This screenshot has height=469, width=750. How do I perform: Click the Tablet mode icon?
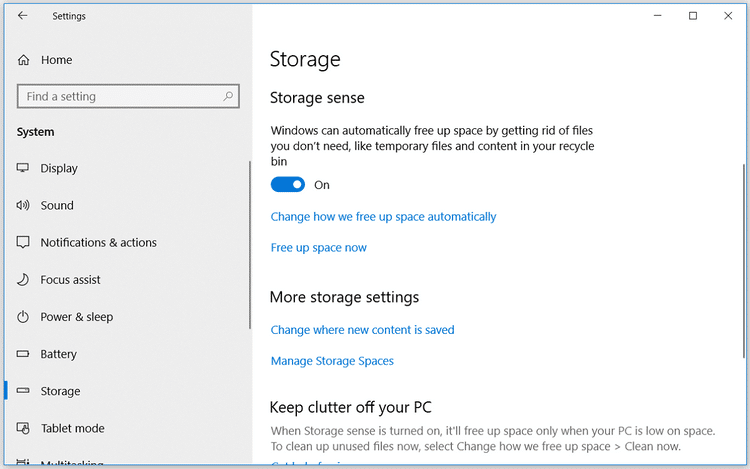pos(23,428)
